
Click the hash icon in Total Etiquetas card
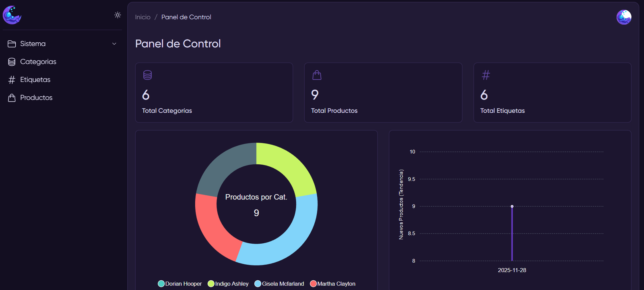[x=486, y=75]
